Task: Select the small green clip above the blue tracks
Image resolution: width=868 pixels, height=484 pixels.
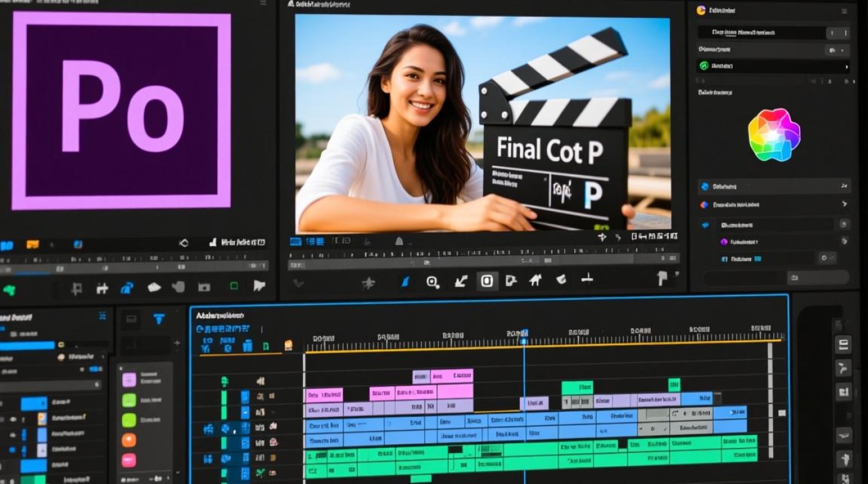Action: 674,385
